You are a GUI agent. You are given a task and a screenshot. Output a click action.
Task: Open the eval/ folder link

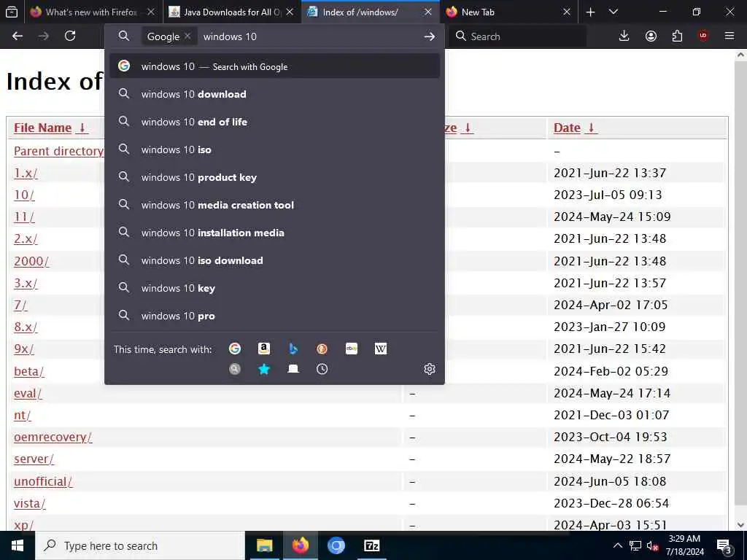(x=28, y=393)
